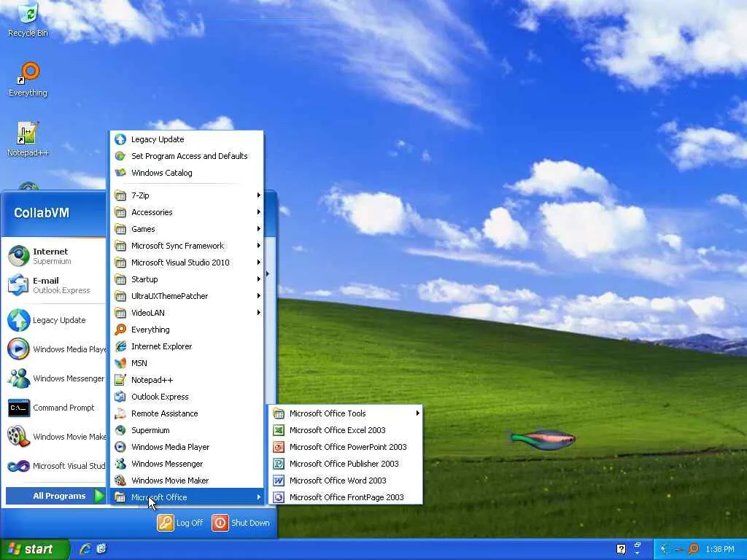Select Microsoft Office FrontPage 2003 entry

click(346, 497)
